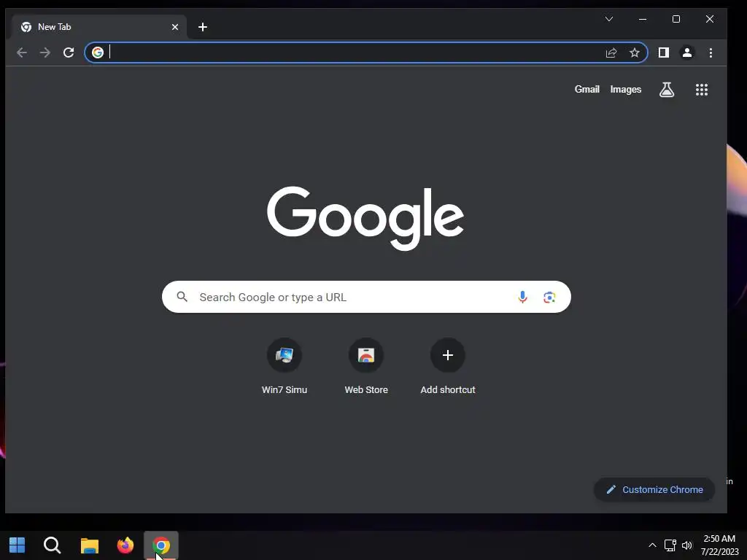Click Customize Chrome button

[654, 489]
